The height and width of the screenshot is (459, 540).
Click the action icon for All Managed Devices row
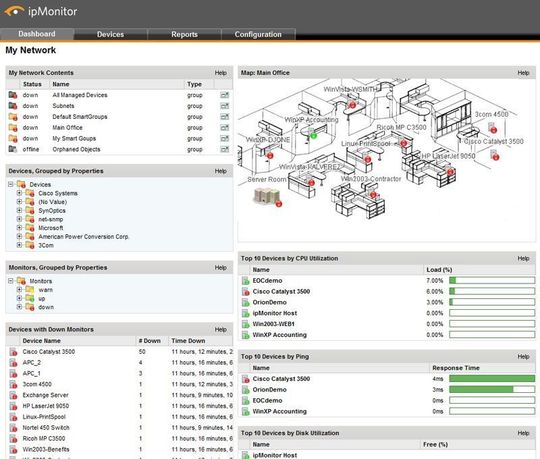225,95
